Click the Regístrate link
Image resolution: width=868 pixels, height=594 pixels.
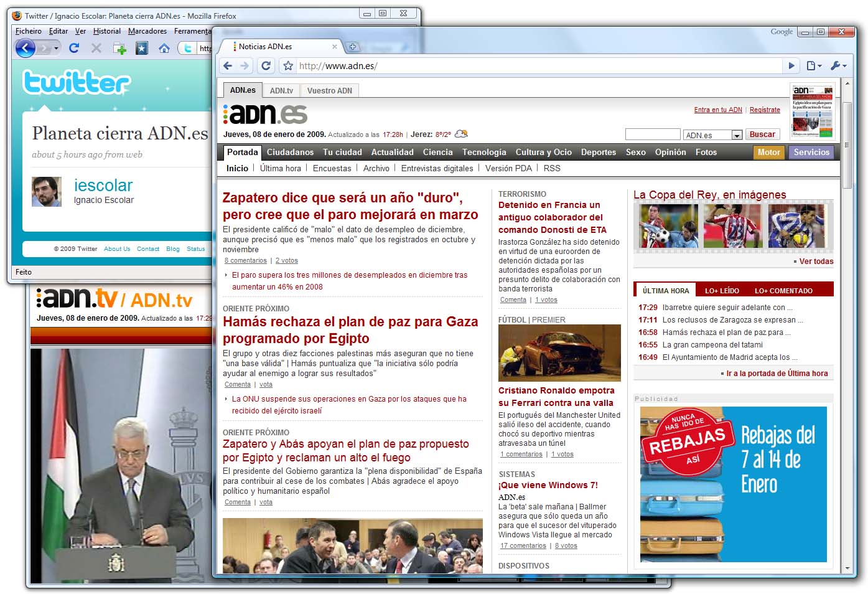[765, 110]
